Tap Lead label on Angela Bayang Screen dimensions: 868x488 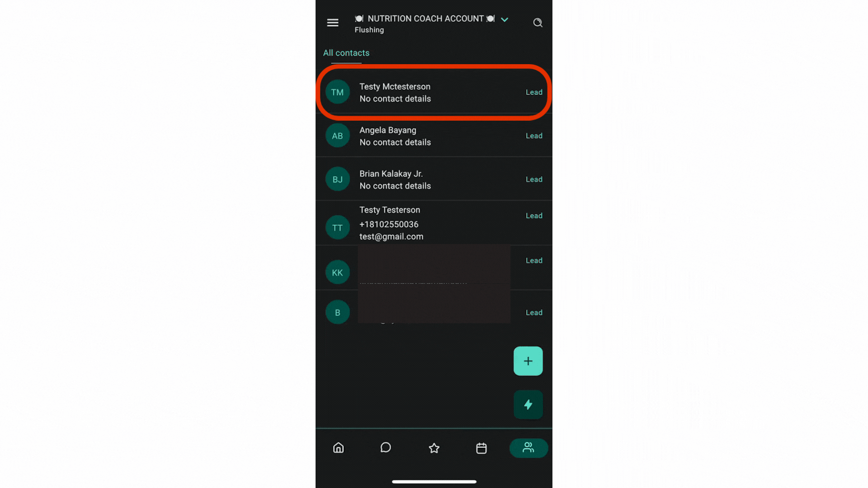click(533, 135)
